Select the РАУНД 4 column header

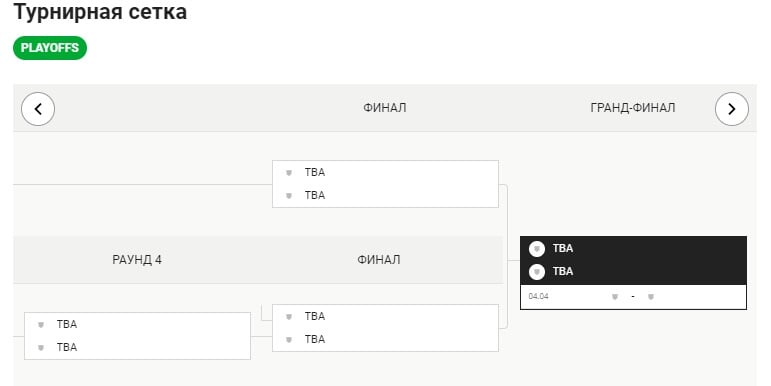[137, 260]
